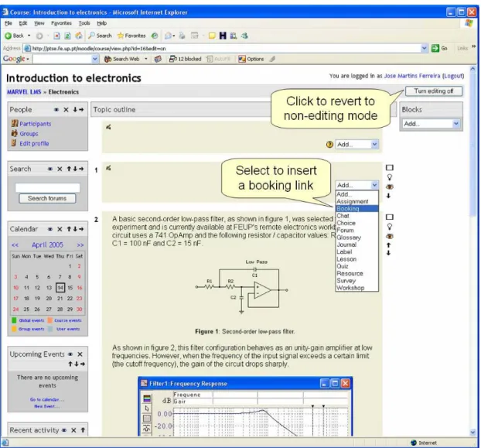Open the address bar dropdown arrow

pos(425,48)
